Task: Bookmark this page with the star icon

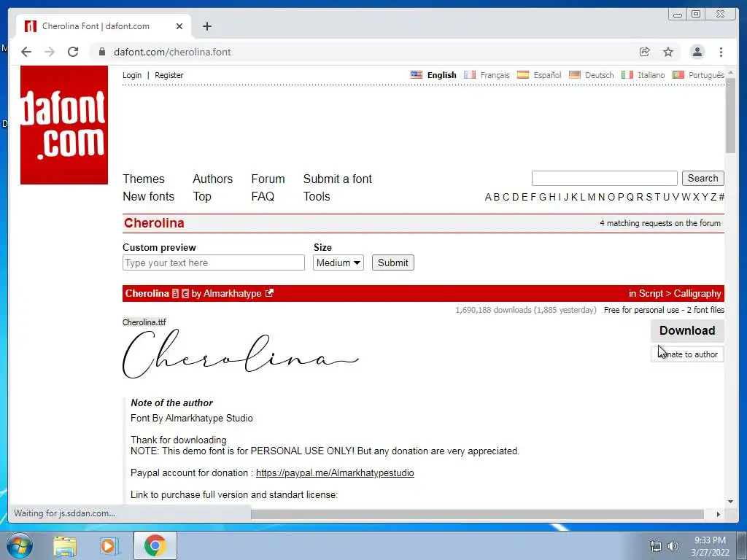Action: tap(668, 52)
